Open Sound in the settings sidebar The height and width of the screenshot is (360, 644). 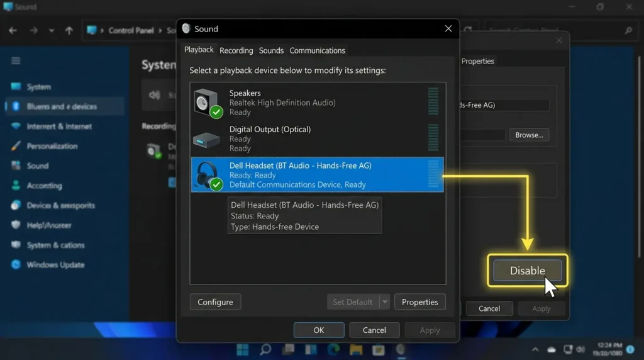tap(37, 166)
